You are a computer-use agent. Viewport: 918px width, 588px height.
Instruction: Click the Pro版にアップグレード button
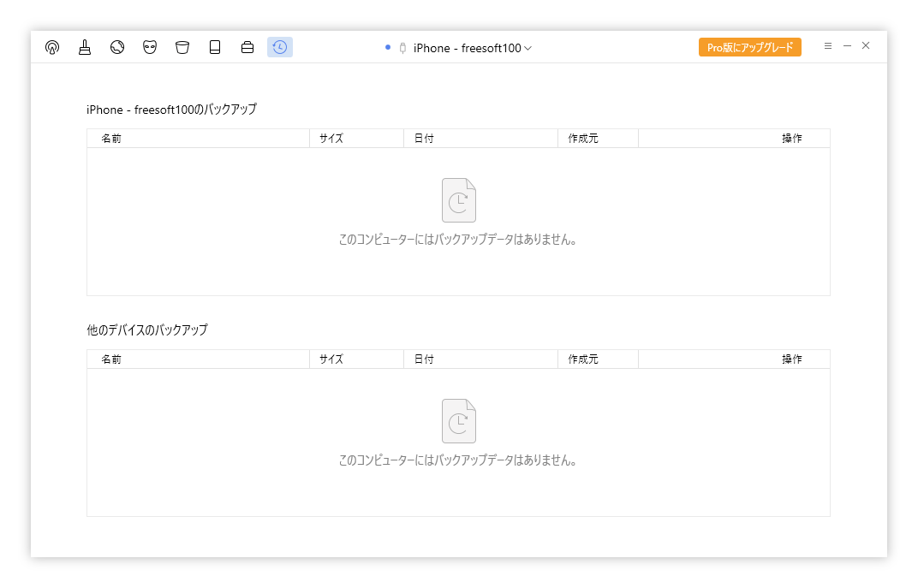click(750, 47)
